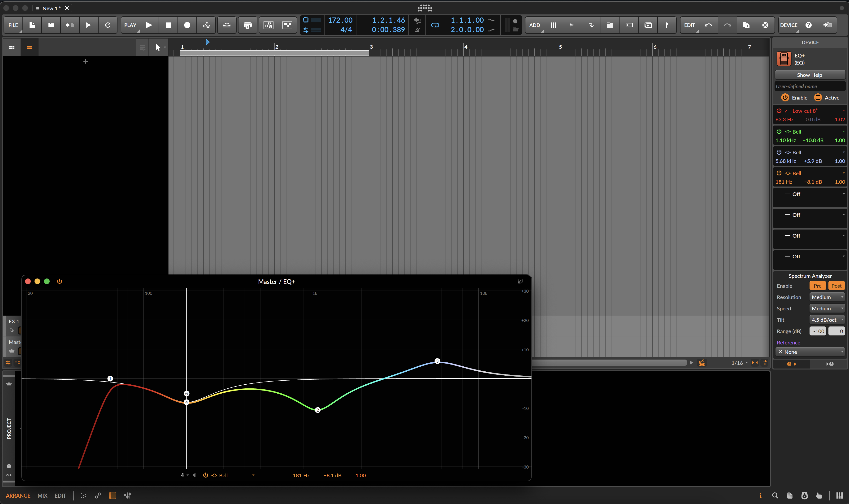
Task: Toggle power for the 181 Hz Bell band
Action: [x=779, y=173]
